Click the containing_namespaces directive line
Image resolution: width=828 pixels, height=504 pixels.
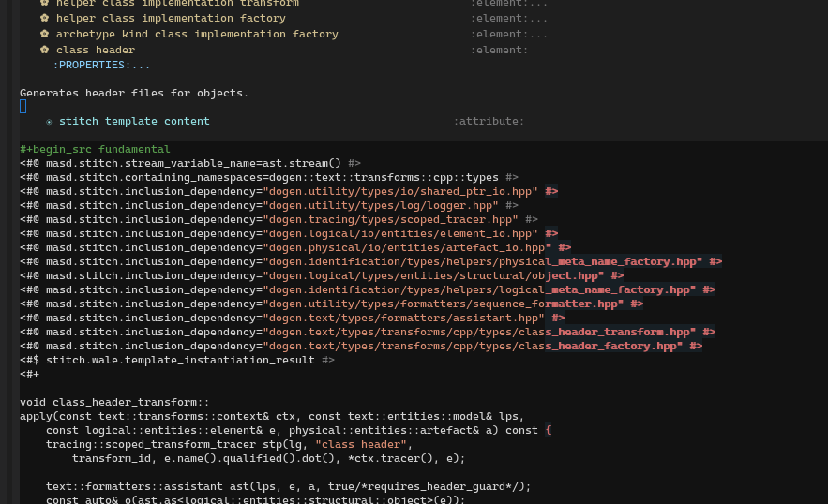coord(269,177)
